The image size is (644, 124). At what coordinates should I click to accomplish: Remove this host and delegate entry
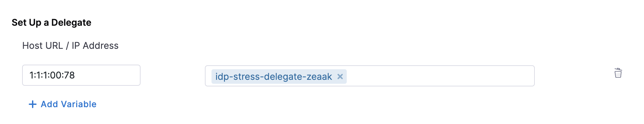[x=618, y=73]
